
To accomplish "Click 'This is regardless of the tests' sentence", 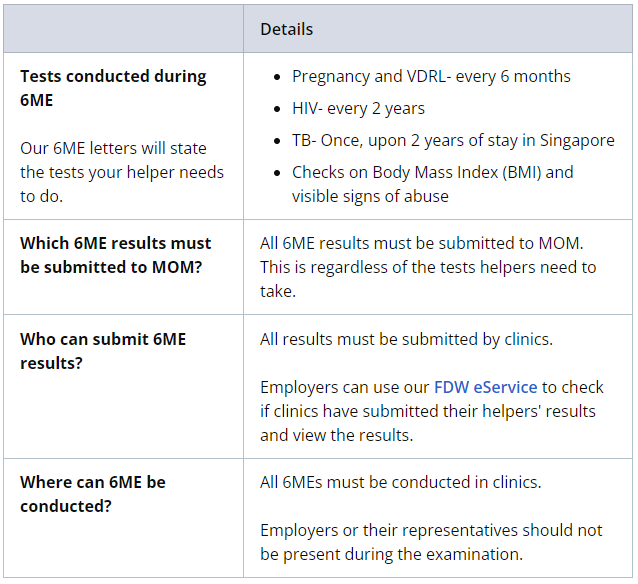I will coord(428,279).
